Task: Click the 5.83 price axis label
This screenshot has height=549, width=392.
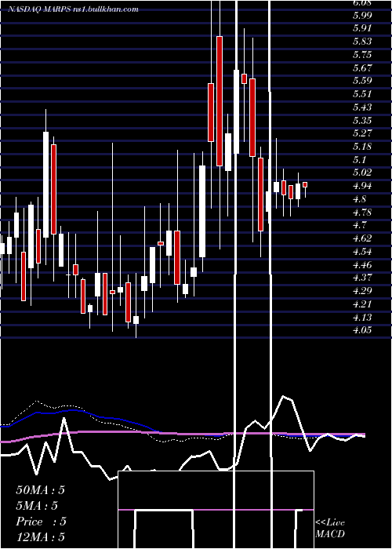Action: 362,42
